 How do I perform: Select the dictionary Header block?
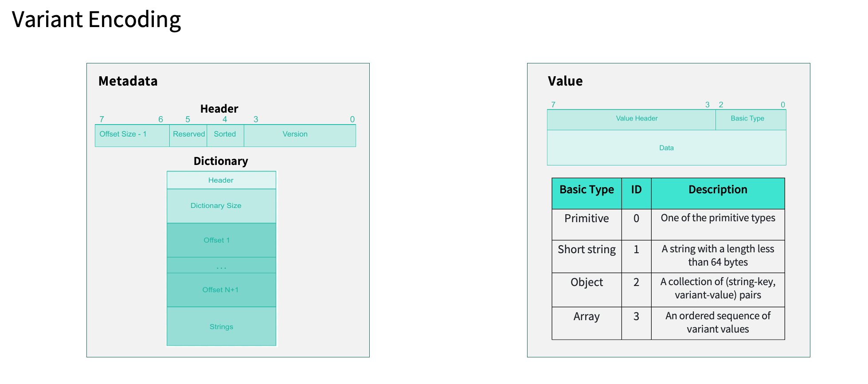(221, 180)
